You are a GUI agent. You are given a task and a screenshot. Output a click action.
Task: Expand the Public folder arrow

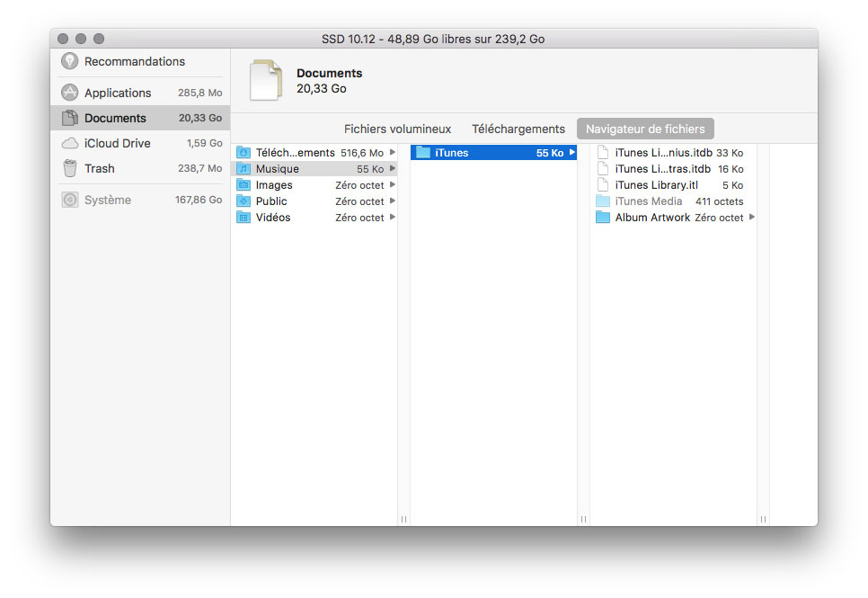(x=393, y=201)
